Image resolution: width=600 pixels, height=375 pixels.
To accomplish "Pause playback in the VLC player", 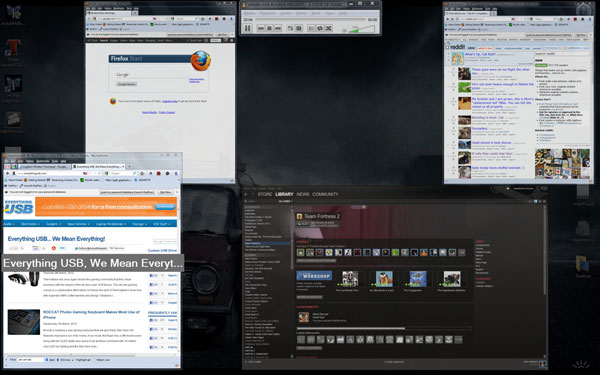I will pos(248,28).
